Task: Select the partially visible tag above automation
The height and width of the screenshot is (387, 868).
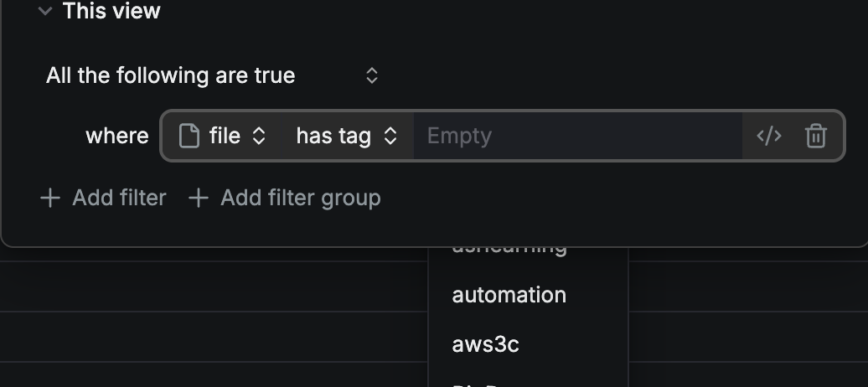Action: pyautogui.click(x=509, y=250)
